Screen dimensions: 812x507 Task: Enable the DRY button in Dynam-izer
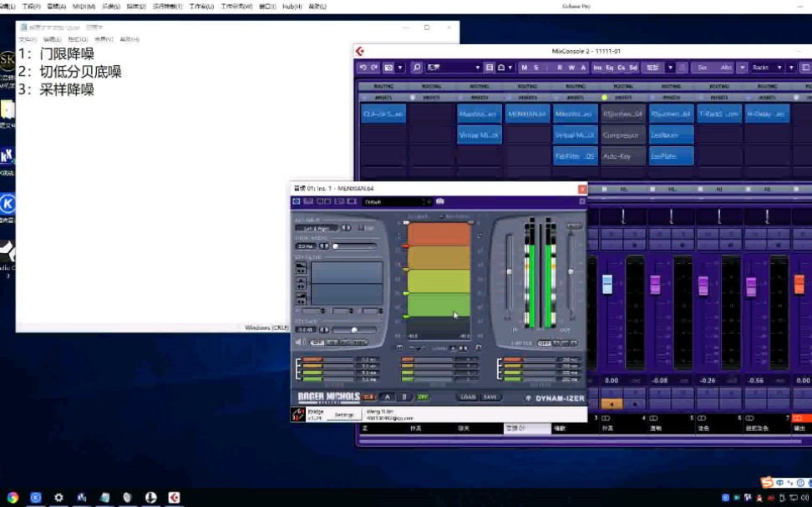click(423, 396)
